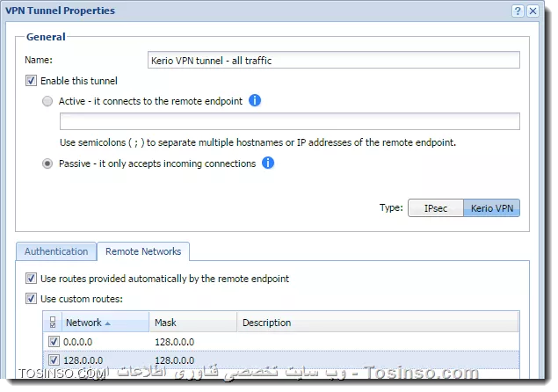Click the help question mark icon
Screen dimensions: 558x392
(x=518, y=11)
